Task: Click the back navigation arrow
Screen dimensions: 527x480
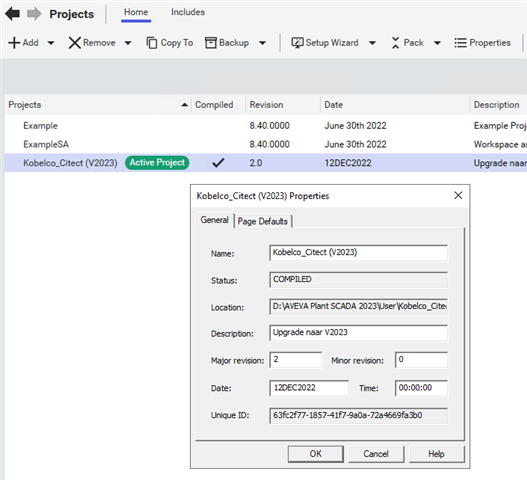Action: (x=12, y=14)
